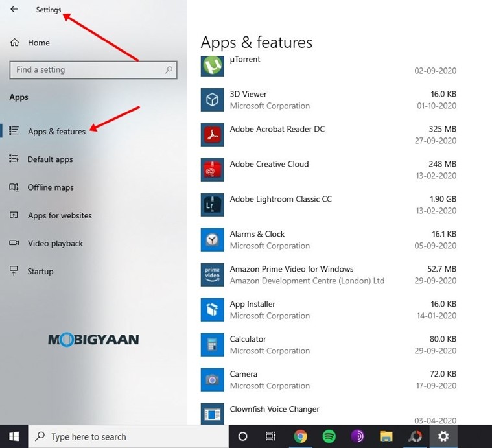The width and height of the screenshot is (492, 448).
Task: Click the 02-09-2020 install date
Action: 435,71
